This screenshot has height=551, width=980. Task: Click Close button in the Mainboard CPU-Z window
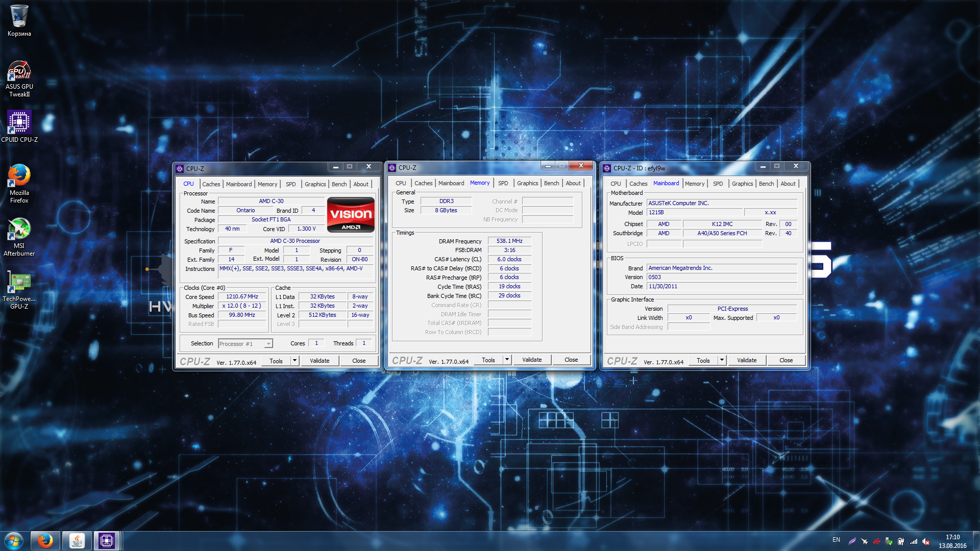tap(786, 360)
